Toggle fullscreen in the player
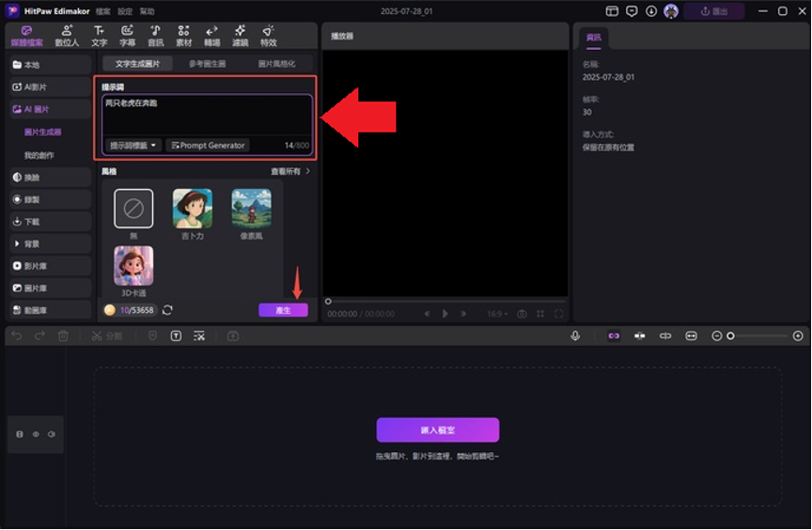The height and width of the screenshot is (530, 812). 558,314
